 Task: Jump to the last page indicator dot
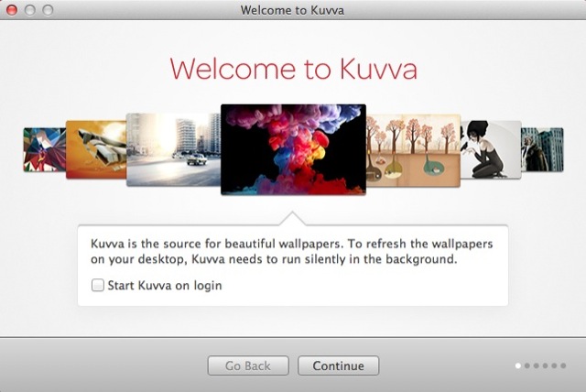[563, 365]
